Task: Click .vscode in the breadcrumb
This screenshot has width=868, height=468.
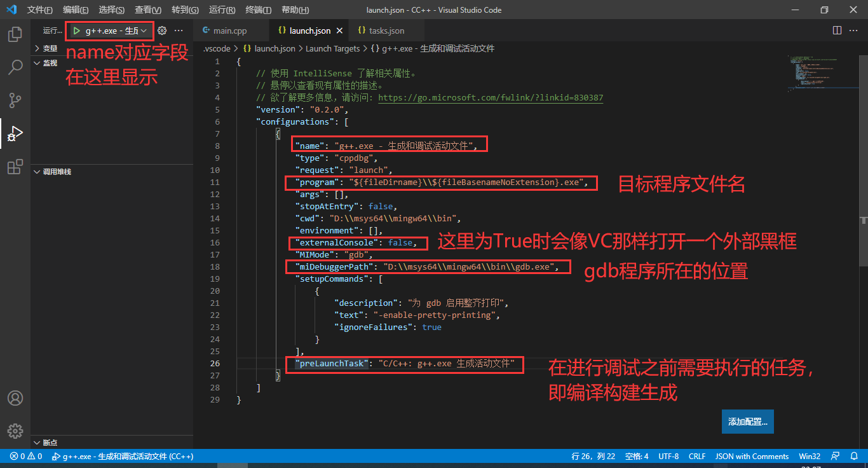Action: pyautogui.click(x=217, y=48)
